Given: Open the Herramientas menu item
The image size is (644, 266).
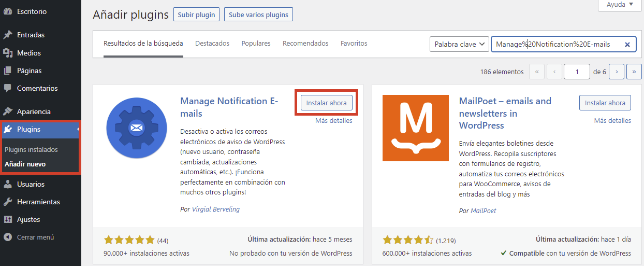Looking at the screenshot, I should tap(40, 202).
